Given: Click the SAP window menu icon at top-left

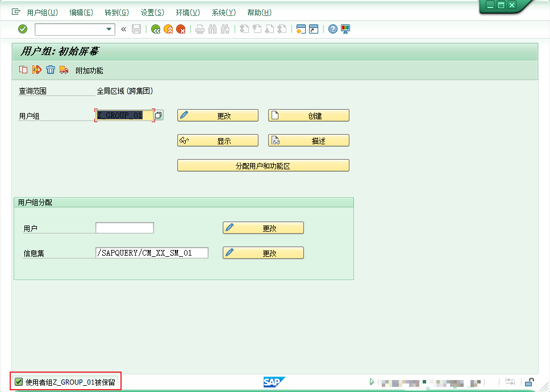Looking at the screenshot, I should point(16,12).
